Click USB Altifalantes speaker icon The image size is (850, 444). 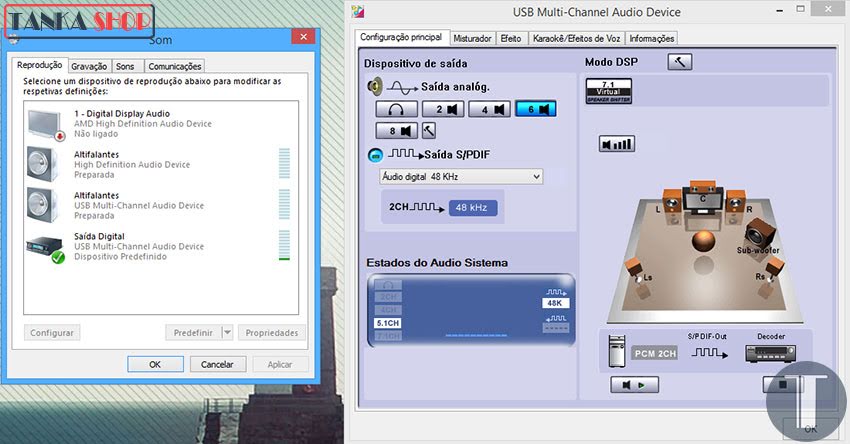click(x=43, y=205)
